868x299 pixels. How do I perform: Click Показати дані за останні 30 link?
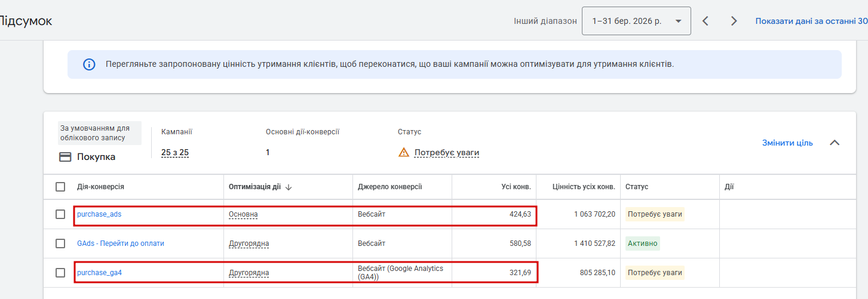click(811, 21)
